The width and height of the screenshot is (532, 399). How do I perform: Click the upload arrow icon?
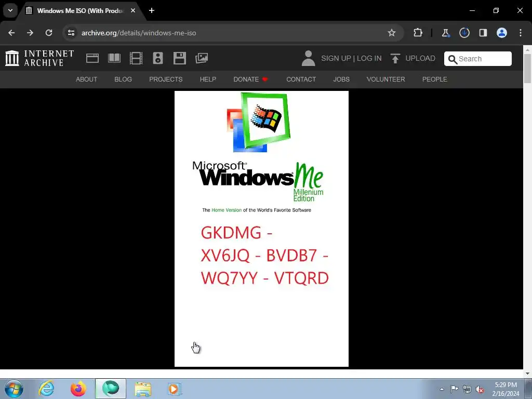click(395, 58)
